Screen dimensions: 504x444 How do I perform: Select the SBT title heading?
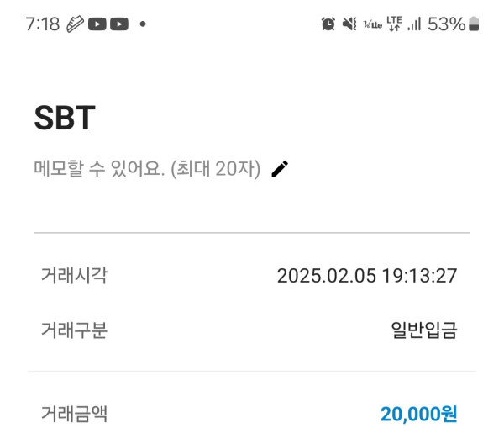(x=65, y=119)
